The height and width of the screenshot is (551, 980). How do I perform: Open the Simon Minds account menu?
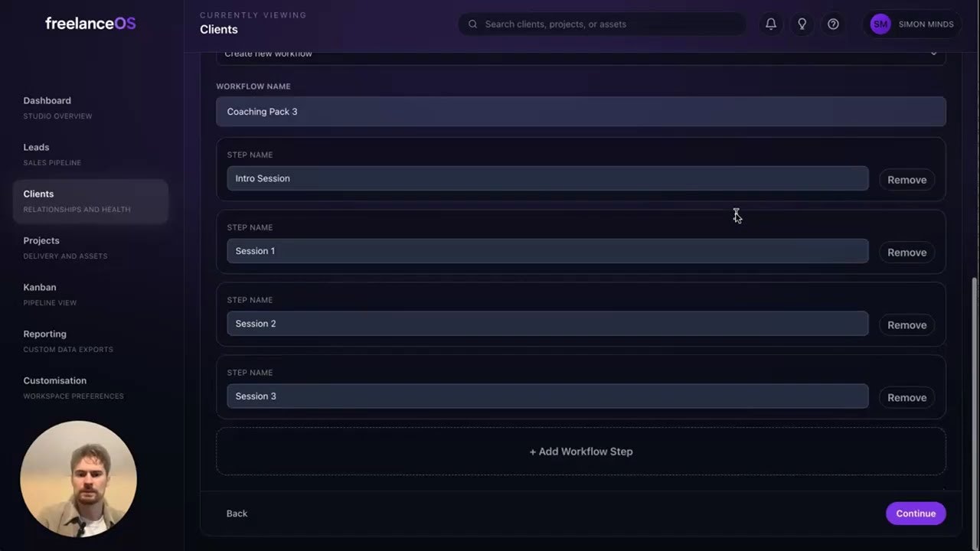click(912, 24)
